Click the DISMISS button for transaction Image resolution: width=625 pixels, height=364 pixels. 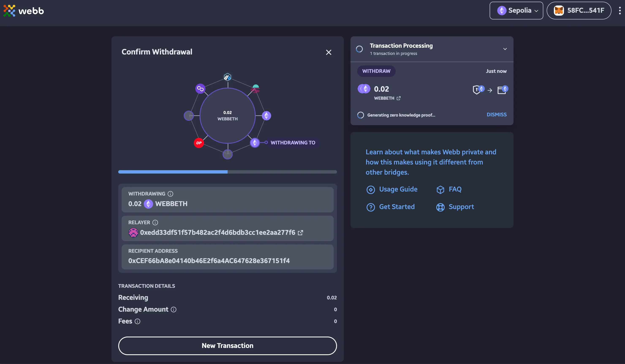tap(496, 114)
